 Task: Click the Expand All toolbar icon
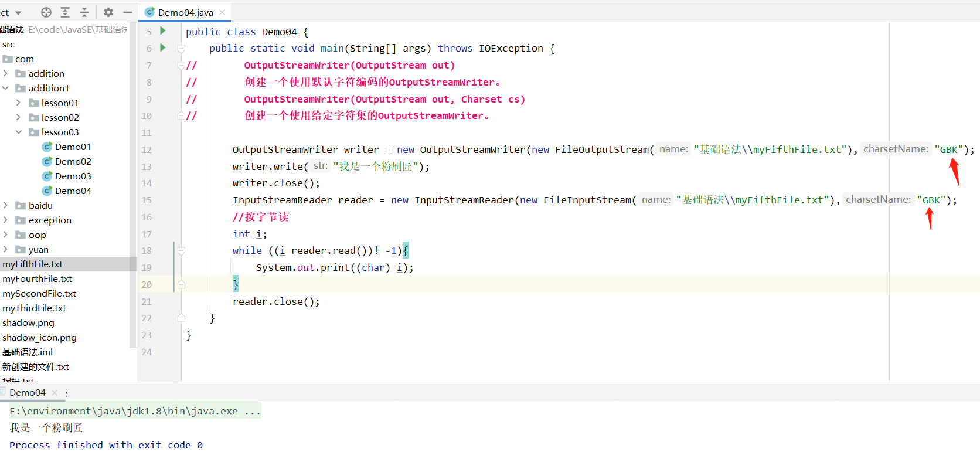pos(65,12)
